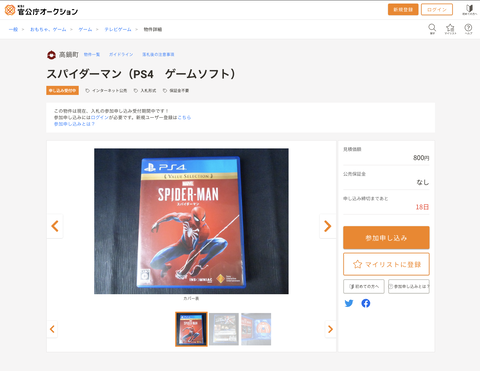Click the 官公庁オークション site logo
Image resolution: width=480 pixels, height=371 pixels.
pos(41,10)
